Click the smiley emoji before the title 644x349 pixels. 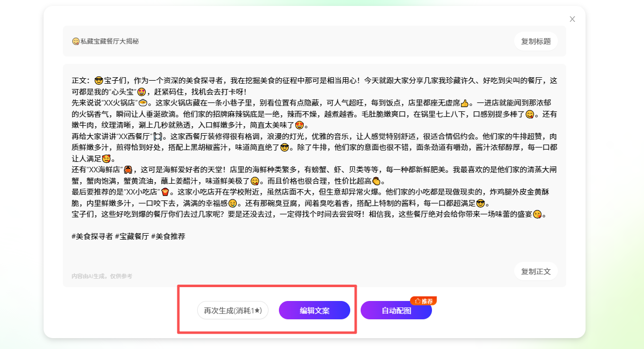(76, 42)
